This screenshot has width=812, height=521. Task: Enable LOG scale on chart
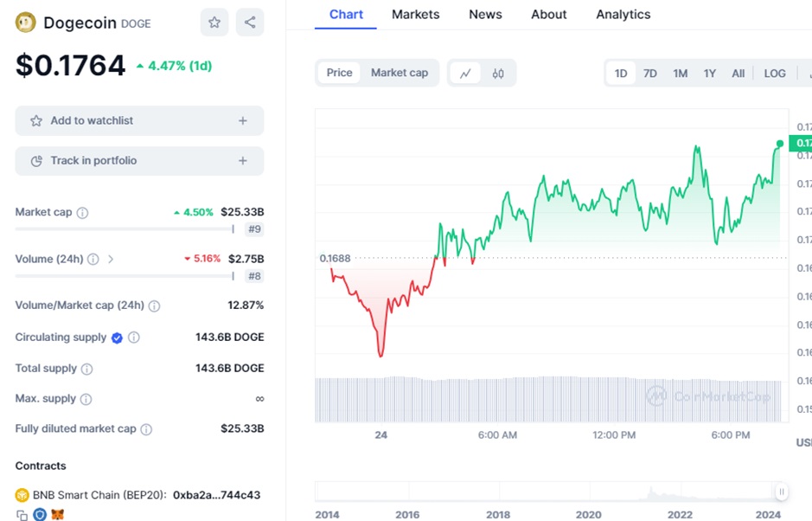point(775,74)
